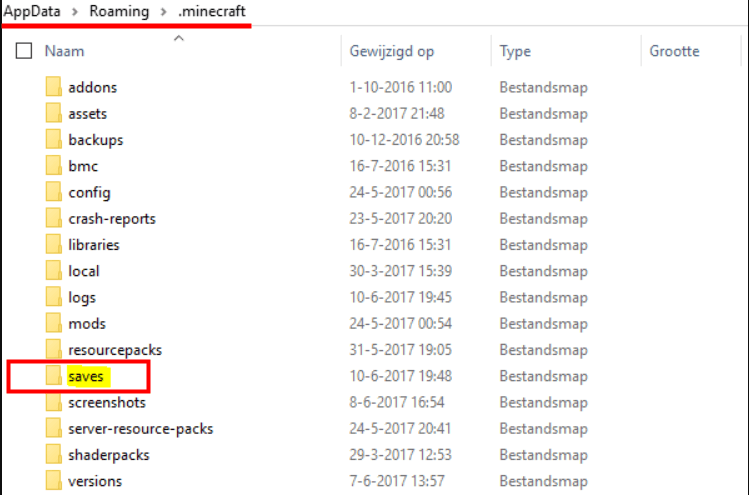Select the 'crash-reports' folder name
749x495 pixels.
[112, 219]
